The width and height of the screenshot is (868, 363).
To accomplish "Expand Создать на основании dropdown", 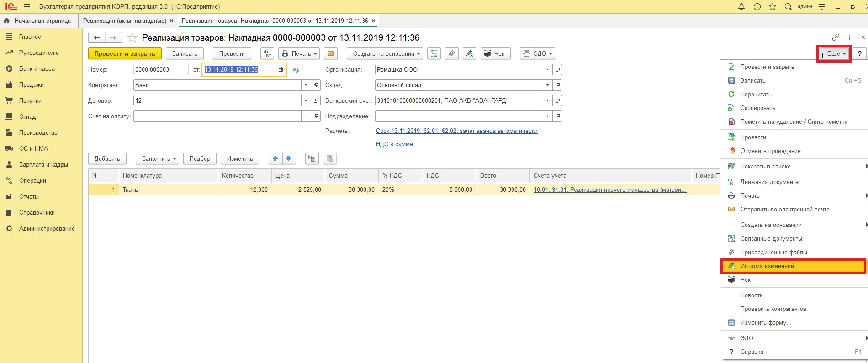I will 385,53.
